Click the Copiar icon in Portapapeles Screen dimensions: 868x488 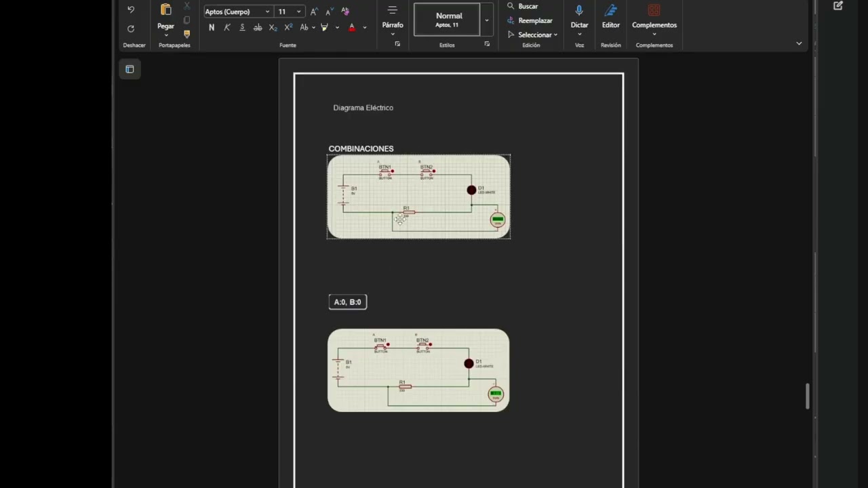[x=187, y=20]
